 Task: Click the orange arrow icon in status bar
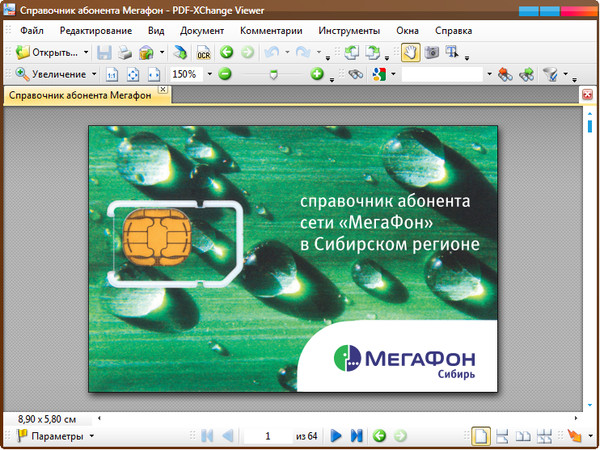point(575,436)
